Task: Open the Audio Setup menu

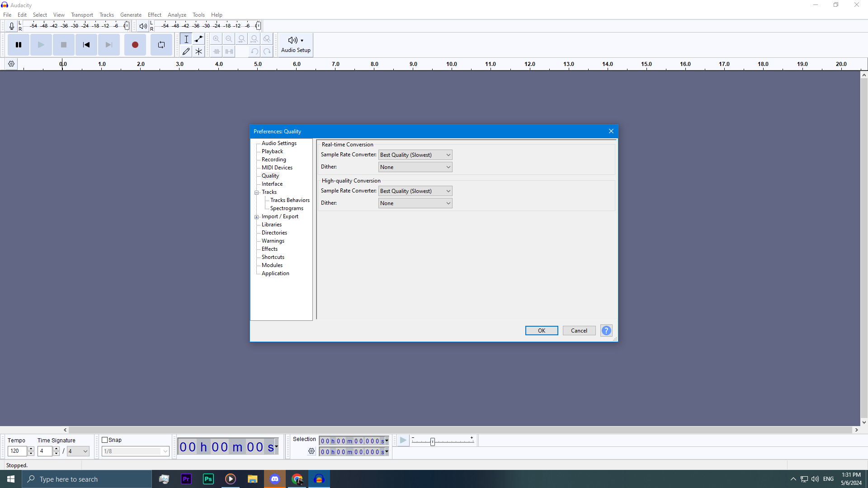Action: coord(296,45)
